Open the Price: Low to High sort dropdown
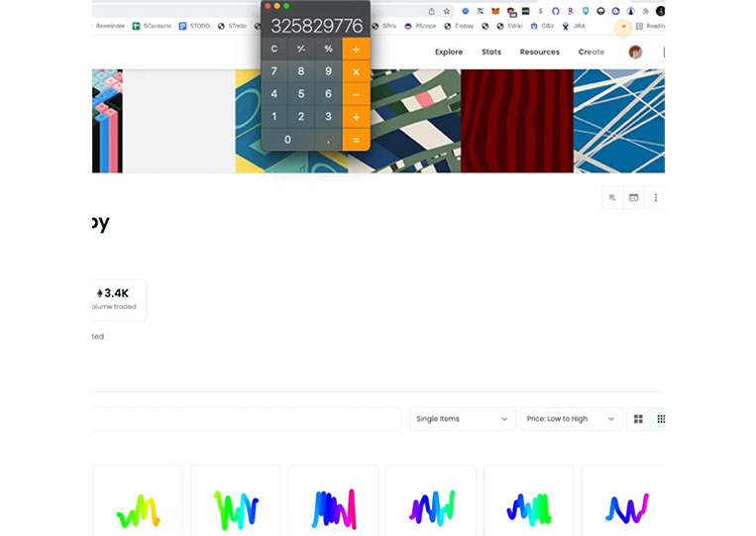 tap(571, 419)
